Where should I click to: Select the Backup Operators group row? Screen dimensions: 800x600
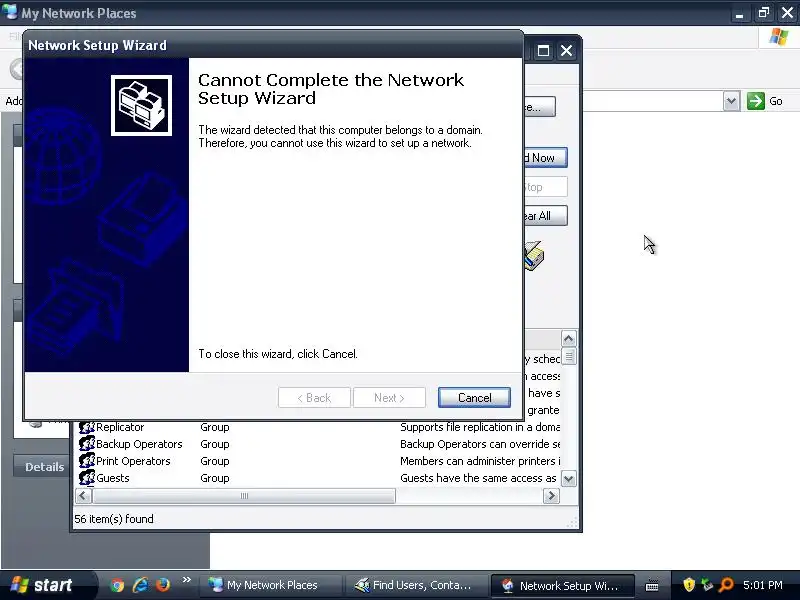coord(319,444)
